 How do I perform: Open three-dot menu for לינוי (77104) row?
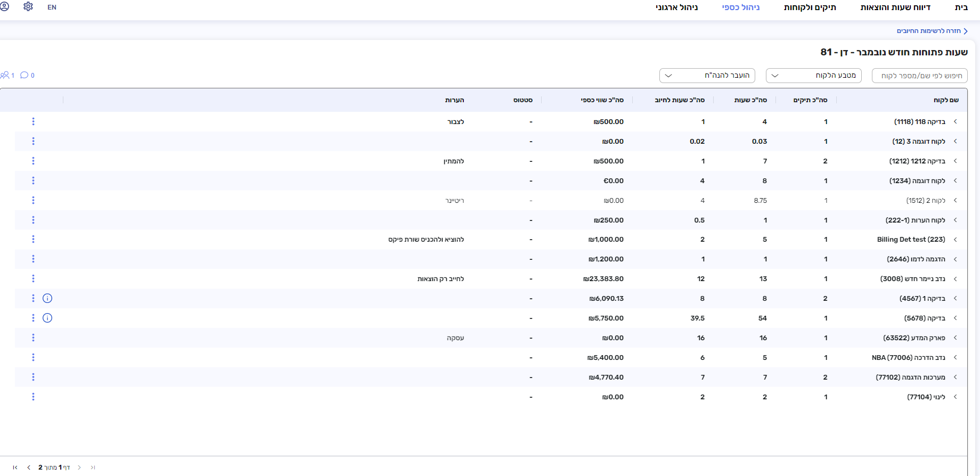33,397
